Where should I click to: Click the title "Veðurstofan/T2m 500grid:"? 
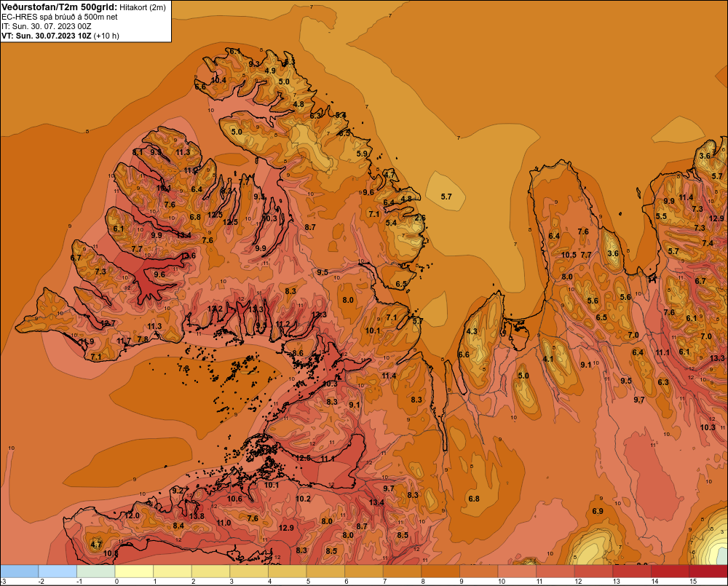pos(60,7)
